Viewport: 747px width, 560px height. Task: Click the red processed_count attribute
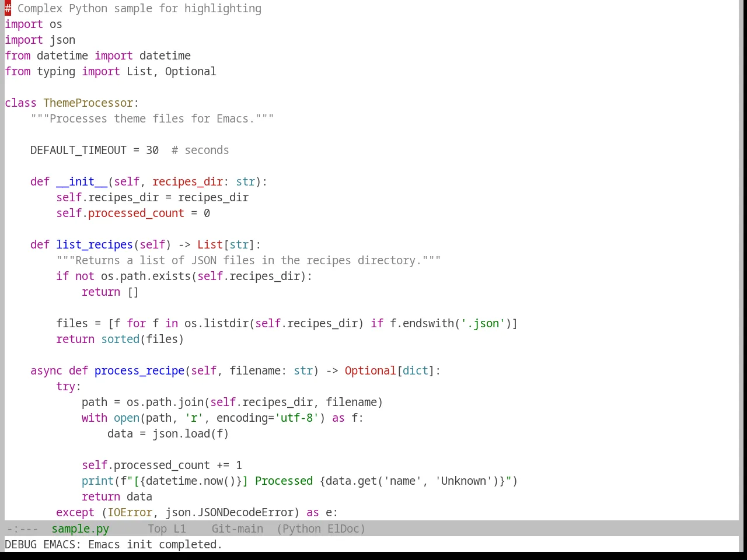click(136, 213)
